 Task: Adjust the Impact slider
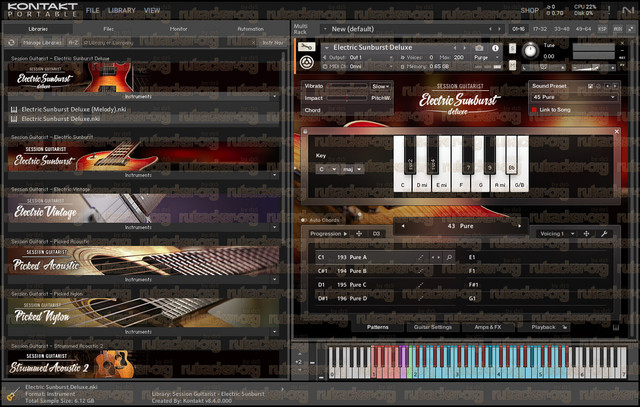pos(347,98)
